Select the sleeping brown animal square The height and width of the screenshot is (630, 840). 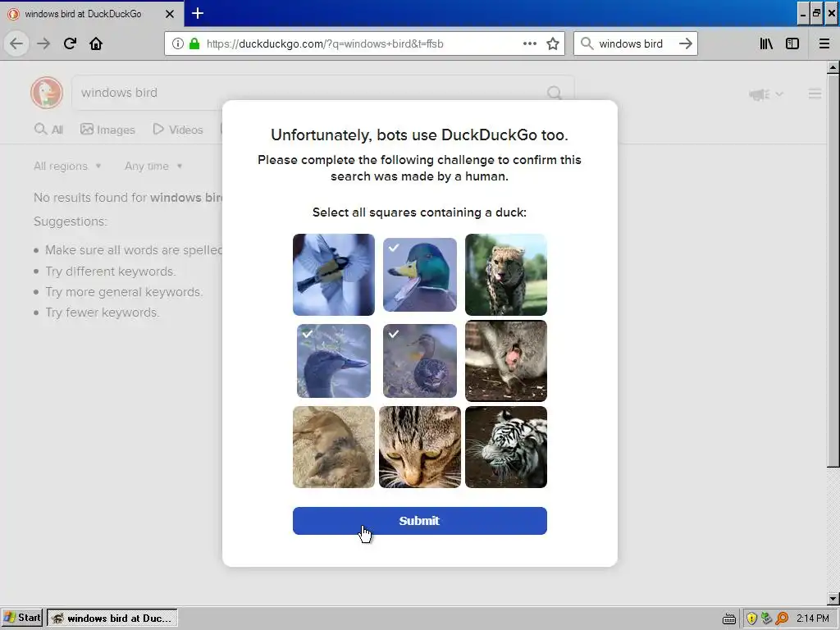pyautogui.click(x=334, y=447)
